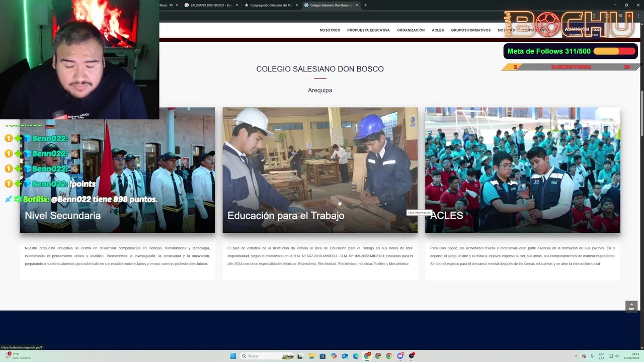Open the PROPUESTA EDUCATIVA menu
This screenshot has width=644, height=362.
tap(368, 30)
